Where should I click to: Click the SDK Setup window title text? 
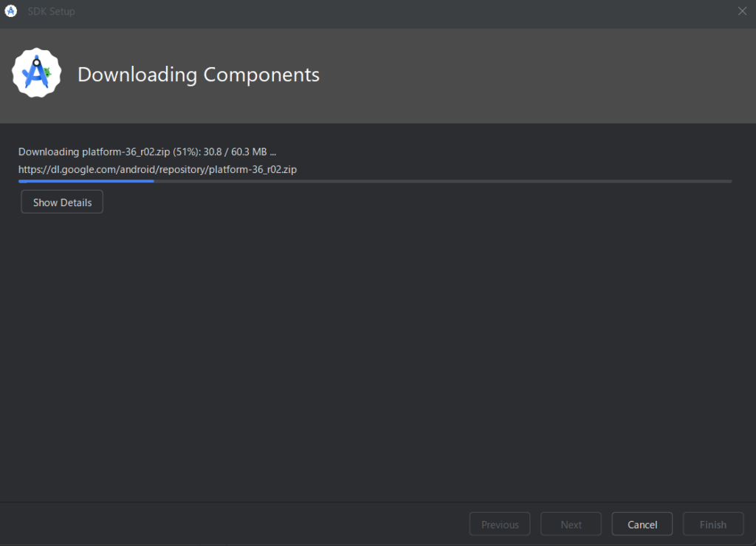pyautogui.click(x=51, y=11)
